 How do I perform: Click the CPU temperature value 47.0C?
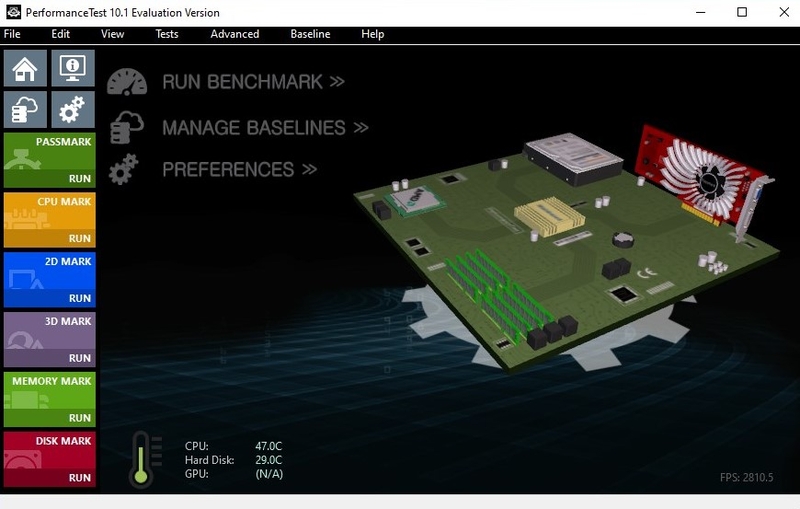(268, 446)
